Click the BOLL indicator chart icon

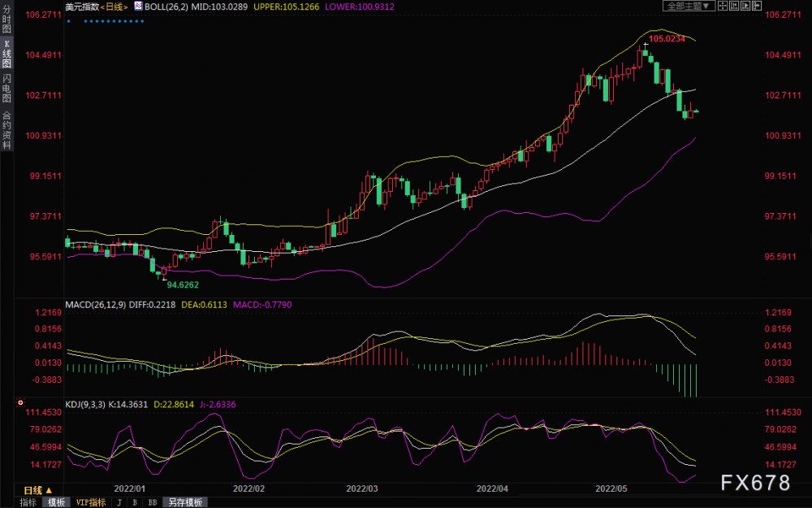point(138,7)
